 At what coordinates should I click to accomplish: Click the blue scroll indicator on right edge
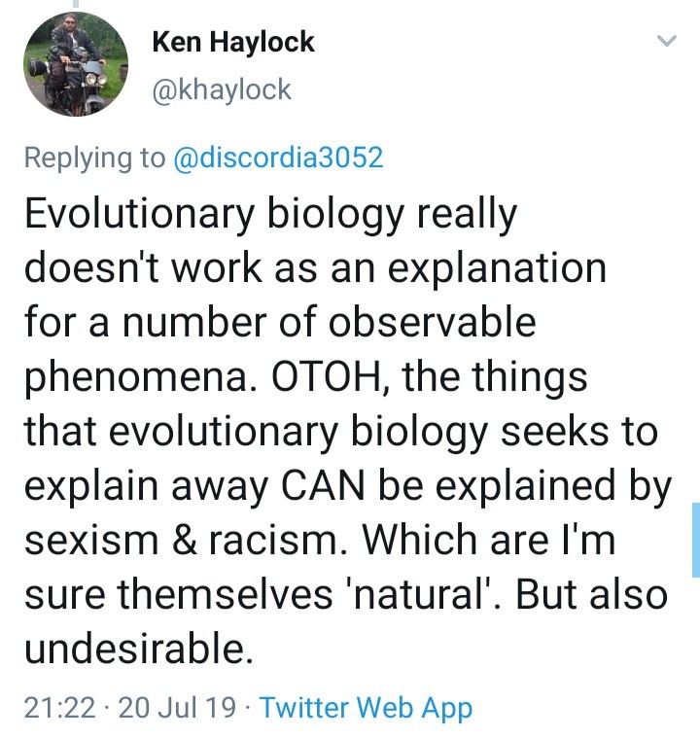pos(695,541)
